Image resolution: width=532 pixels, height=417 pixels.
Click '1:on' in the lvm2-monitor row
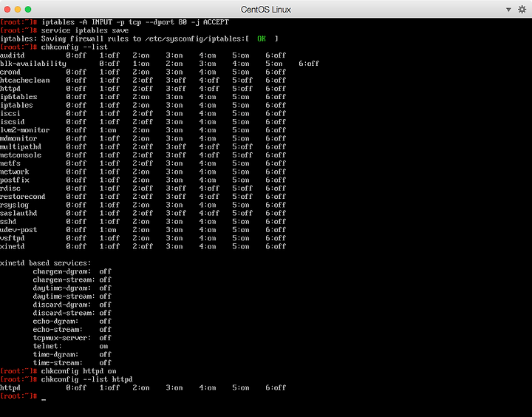coord(108,130)
